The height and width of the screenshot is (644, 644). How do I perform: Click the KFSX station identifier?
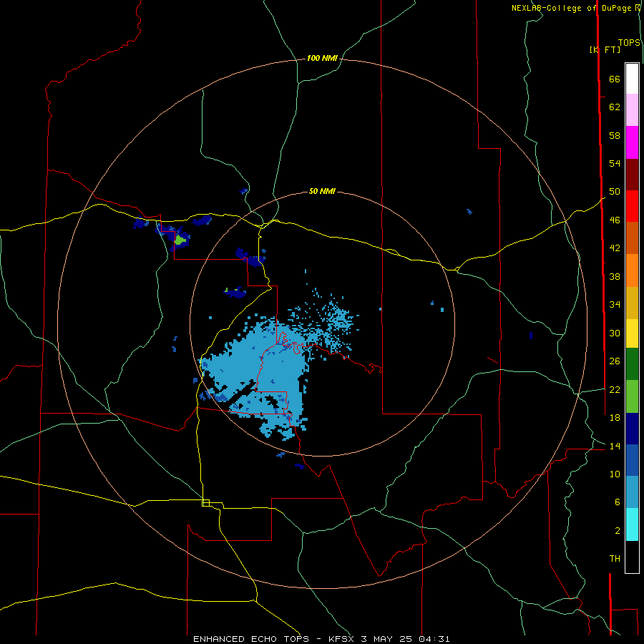coord(343,639)
